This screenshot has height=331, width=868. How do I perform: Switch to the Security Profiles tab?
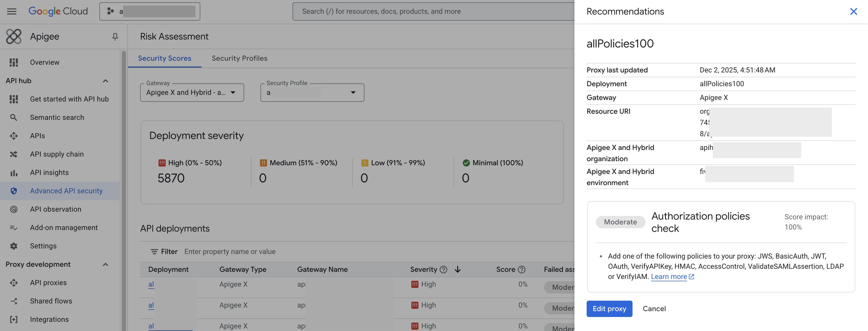point(239,58)
